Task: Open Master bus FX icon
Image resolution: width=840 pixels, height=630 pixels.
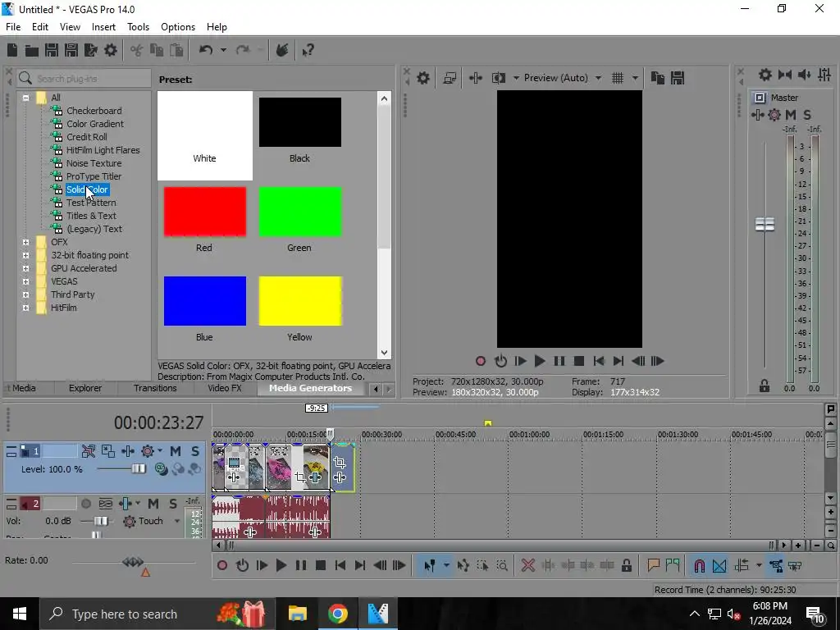Action: 757,115
